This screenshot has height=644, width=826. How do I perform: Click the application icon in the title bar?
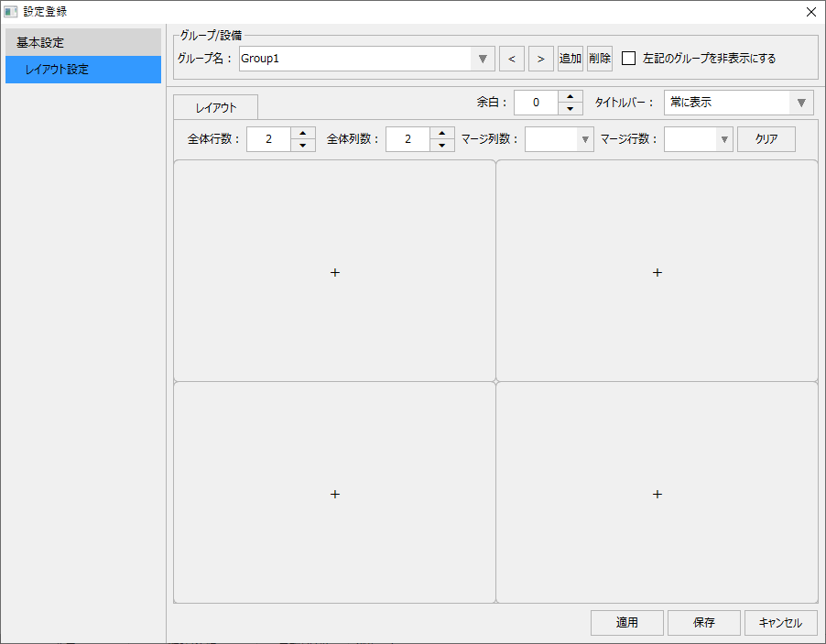pyautogui.click(x=12, y=12)
